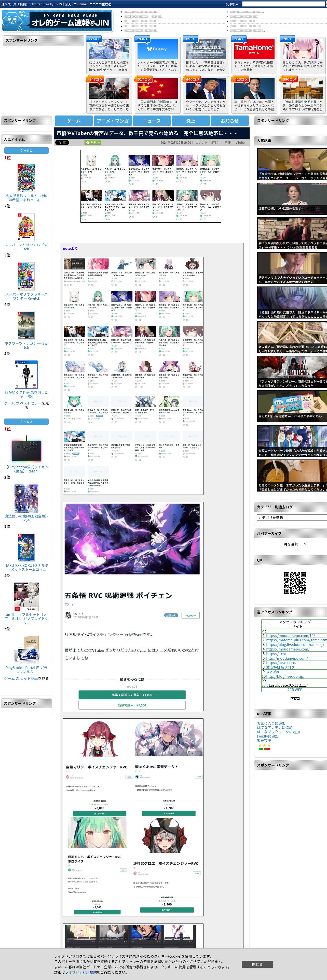Image resolution: width=327 pixels, height=980 pixels.
Task: Click the 拡散で応援して購入：¥1,000 button
Action: pyautogui.click(x=132, y=695)
